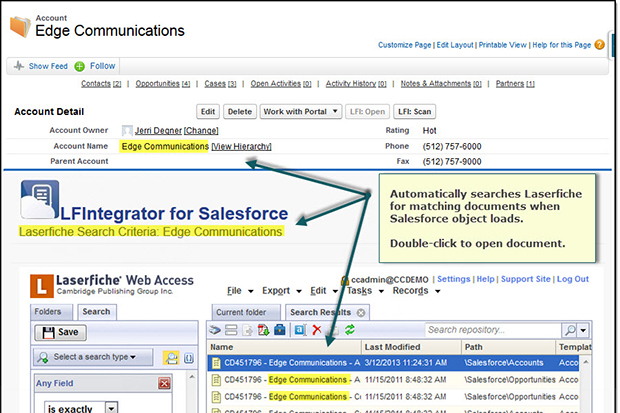The width and height of the screenshot is (620, 413).
Task: Click the search panel scroll up arrow
Action: [x=192, y=377]
